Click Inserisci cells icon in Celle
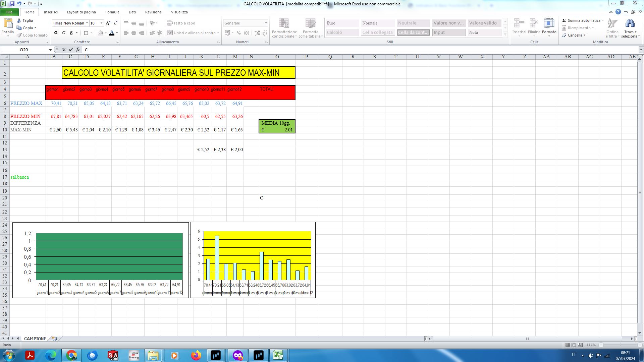 tap(519, 23)
